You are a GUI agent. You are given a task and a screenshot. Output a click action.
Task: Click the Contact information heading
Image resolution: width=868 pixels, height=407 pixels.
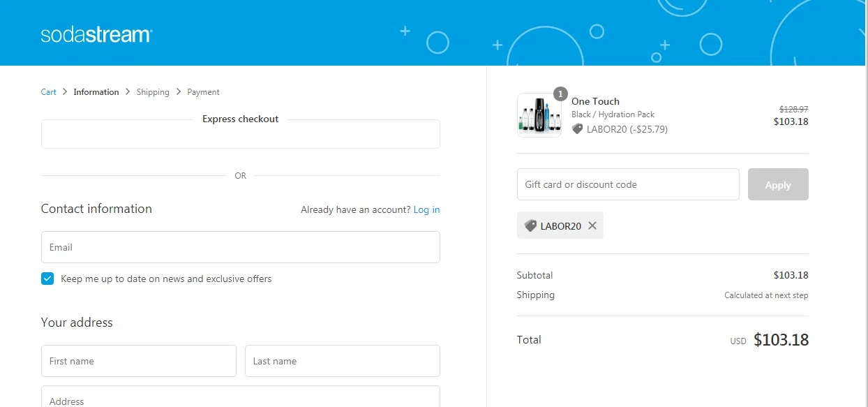tap(96, 209)
